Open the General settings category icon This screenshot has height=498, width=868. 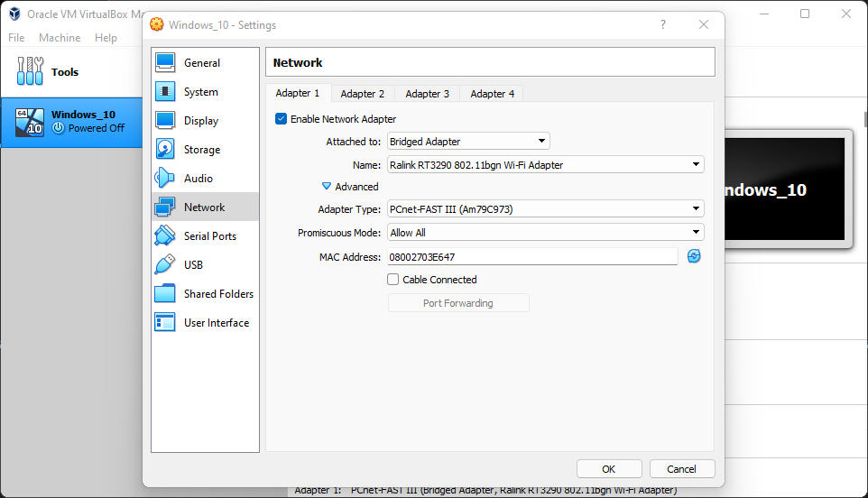[165, 63]
